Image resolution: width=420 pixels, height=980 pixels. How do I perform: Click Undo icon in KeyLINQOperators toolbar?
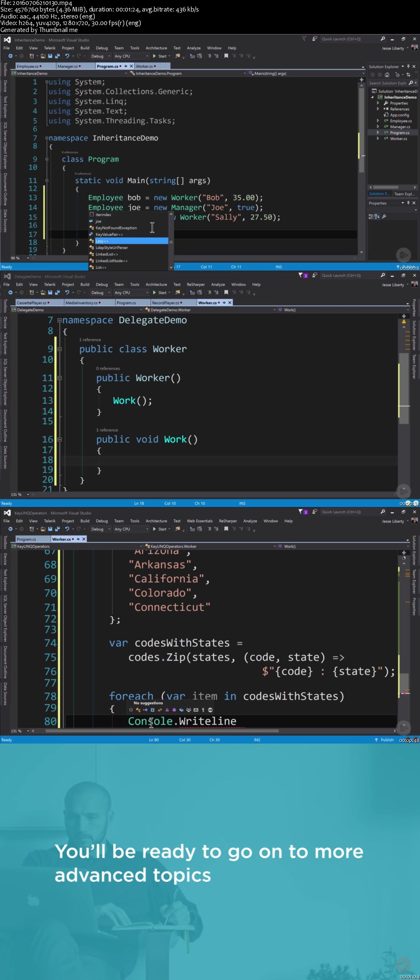[x=67, y=529]
